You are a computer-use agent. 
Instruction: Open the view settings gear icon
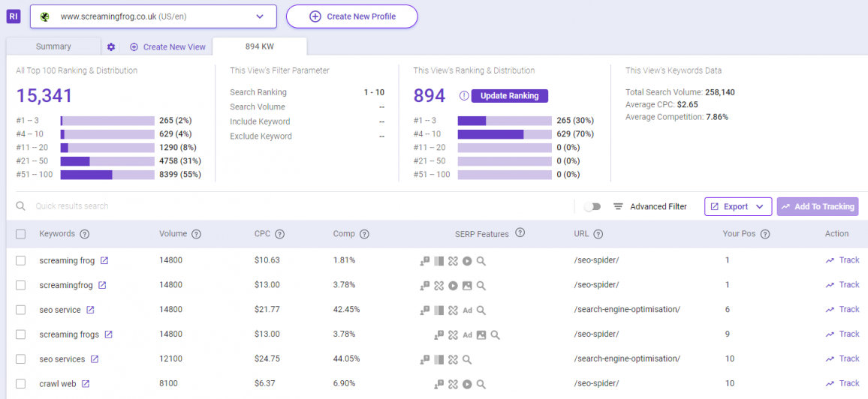coord(111,47)
